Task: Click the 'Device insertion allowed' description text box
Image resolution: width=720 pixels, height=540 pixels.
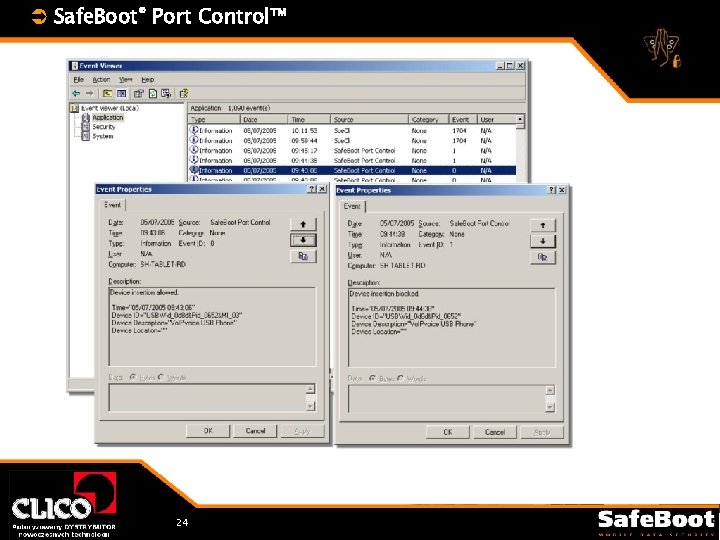Action: [212, 326]
